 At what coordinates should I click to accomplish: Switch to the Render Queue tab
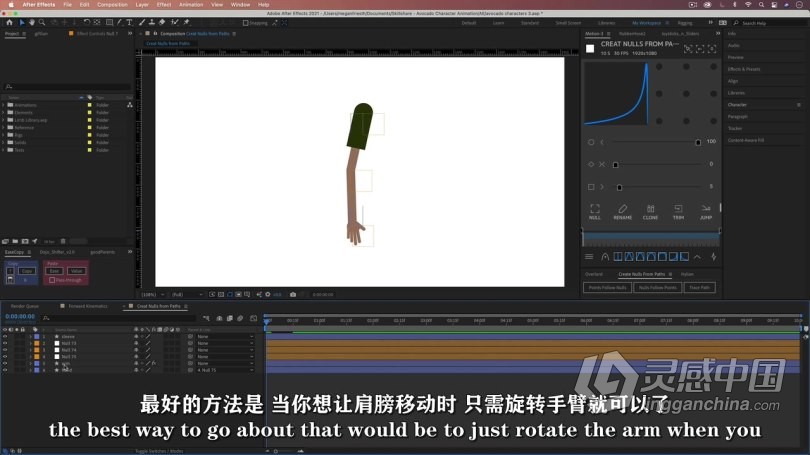(24, 306)
